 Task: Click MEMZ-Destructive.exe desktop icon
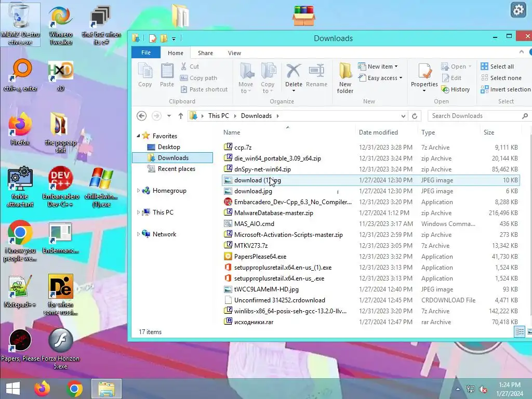pos(20,24)
